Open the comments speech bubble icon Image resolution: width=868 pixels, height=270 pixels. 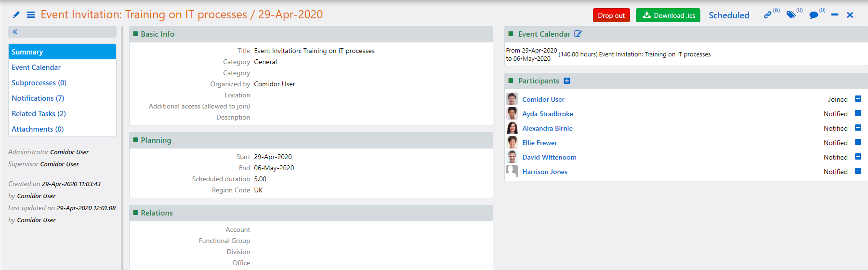814,15
